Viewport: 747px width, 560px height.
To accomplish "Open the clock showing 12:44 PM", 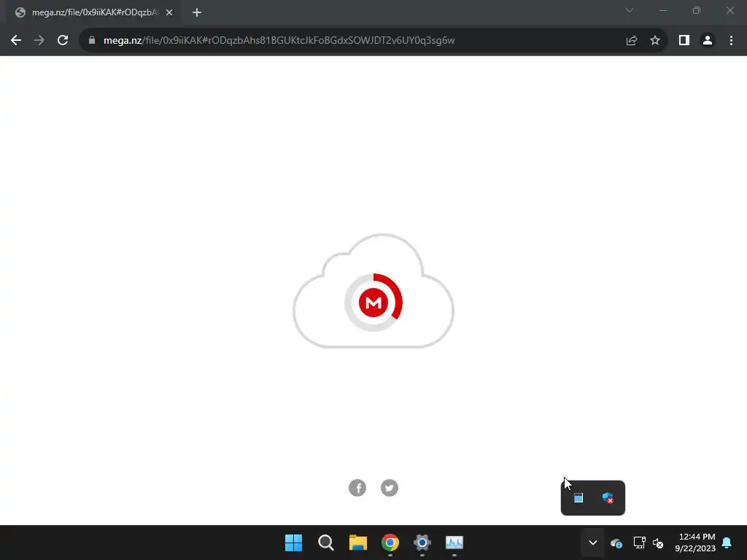I will 695,542.
